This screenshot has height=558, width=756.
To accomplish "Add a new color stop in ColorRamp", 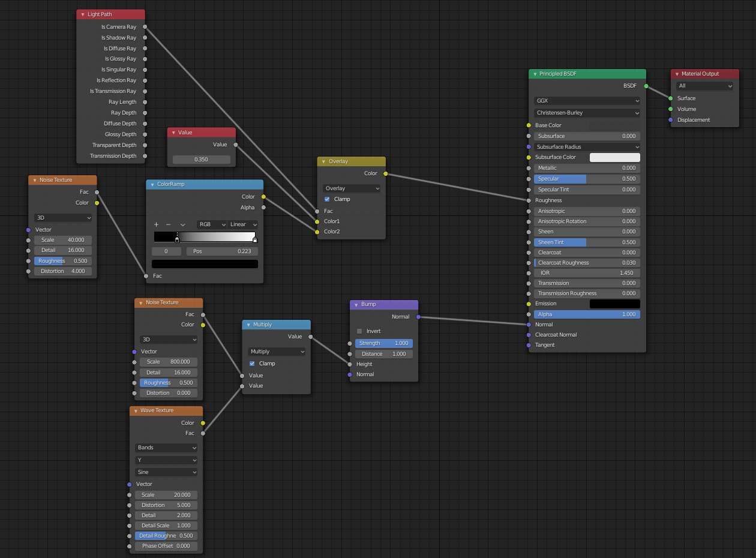I will tap(156, 224).
